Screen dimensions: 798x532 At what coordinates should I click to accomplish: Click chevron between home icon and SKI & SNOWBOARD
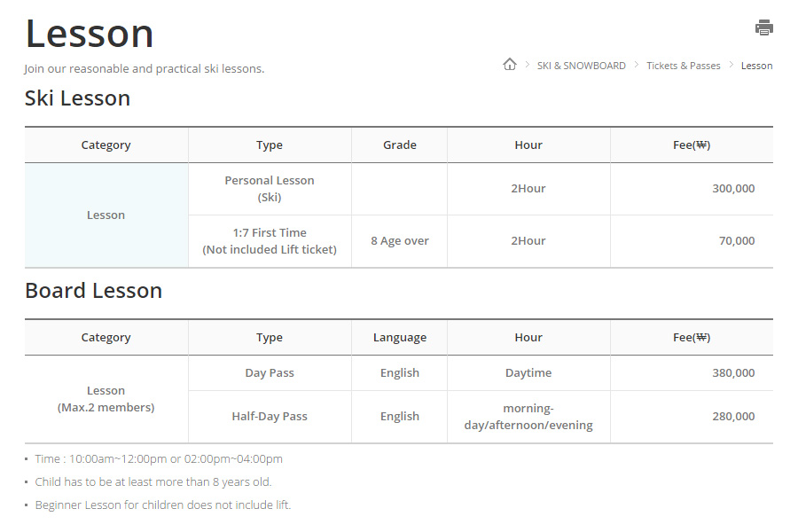[527, 65]
